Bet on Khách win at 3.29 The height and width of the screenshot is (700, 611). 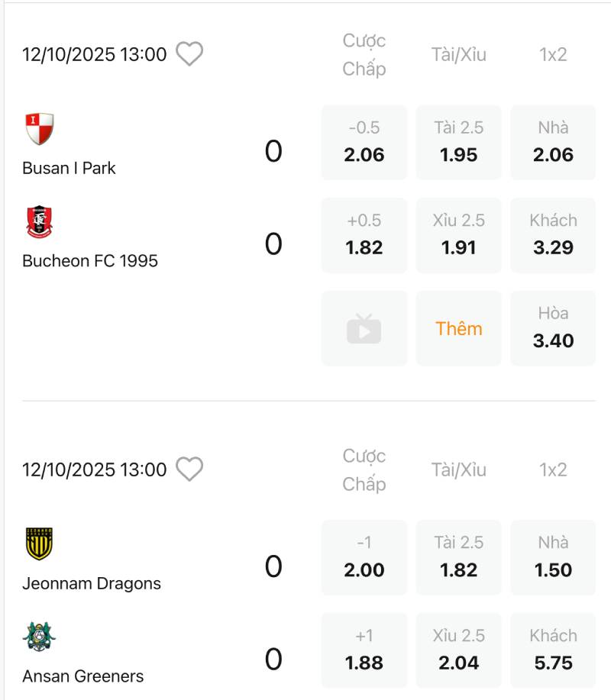(553, 235)
